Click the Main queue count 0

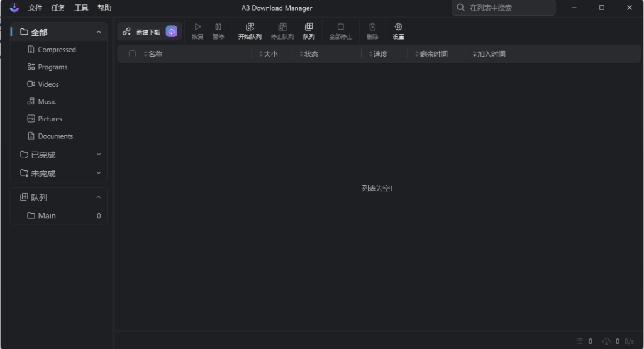99,216
